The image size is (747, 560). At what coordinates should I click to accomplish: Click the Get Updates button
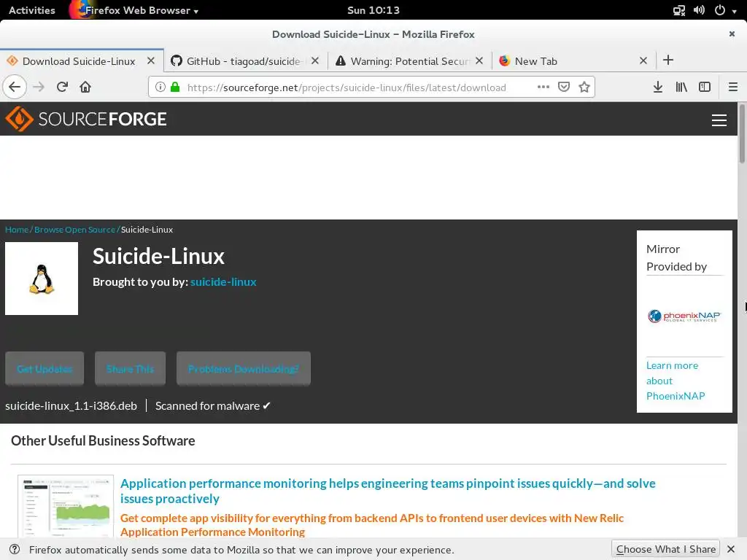click(x=44, y=368)
